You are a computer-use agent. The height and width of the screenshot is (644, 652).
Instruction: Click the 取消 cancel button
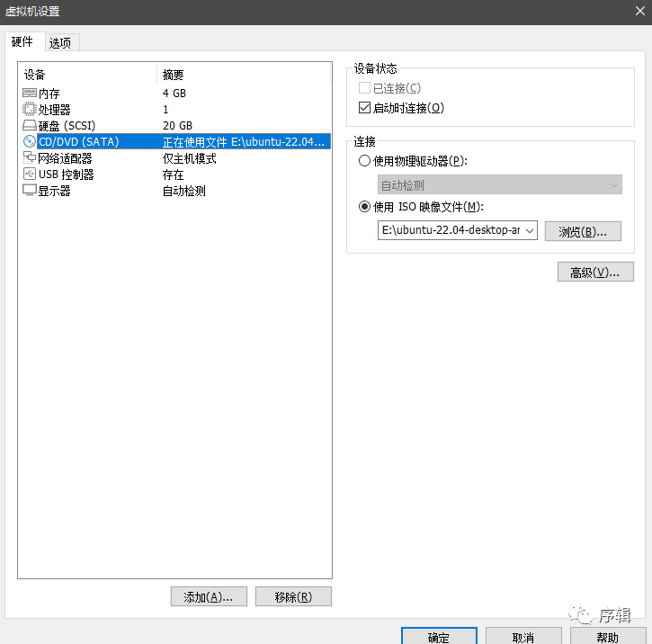tap(522, 637)
